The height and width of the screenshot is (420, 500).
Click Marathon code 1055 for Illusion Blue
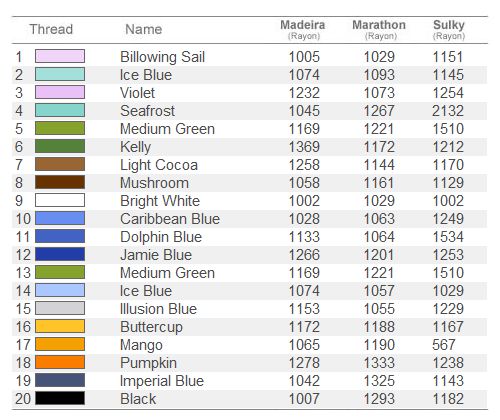[379, 309]
